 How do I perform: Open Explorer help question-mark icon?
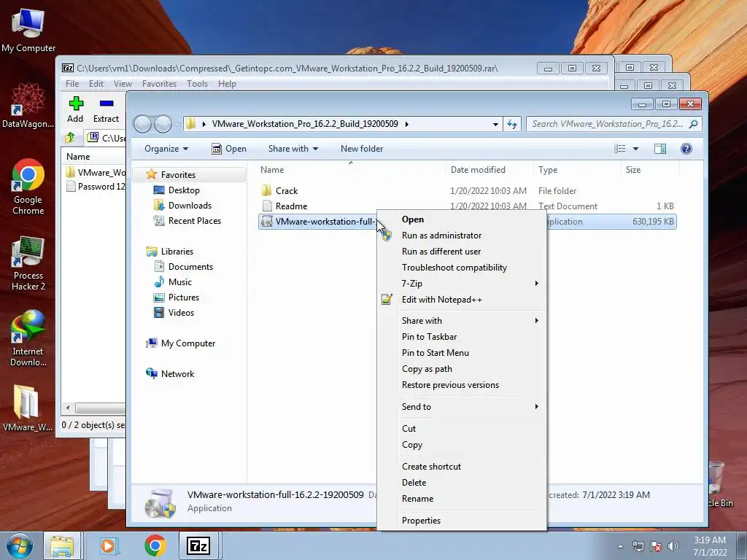[x=686, y=149]
